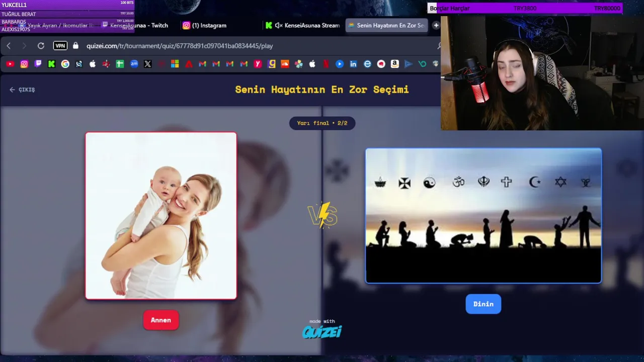Open the Google bookmark icon
644x362 pixels.
click(65, 64)
